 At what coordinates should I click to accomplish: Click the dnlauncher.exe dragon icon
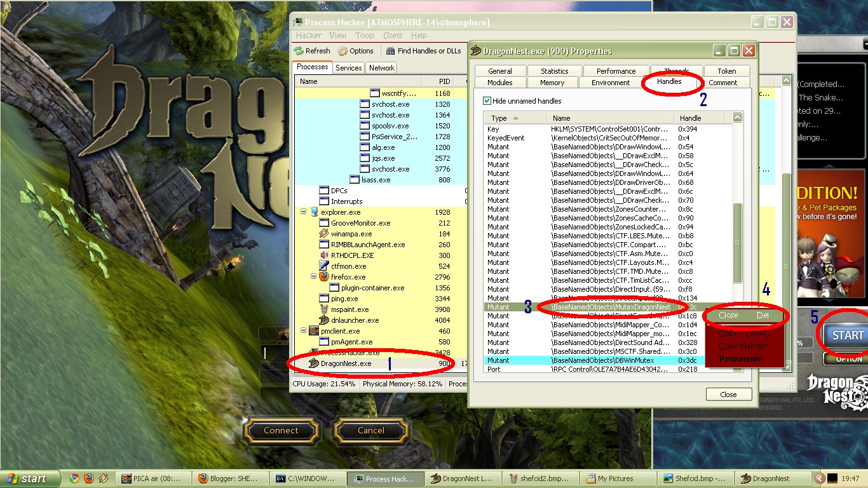(x=324, y=320)
